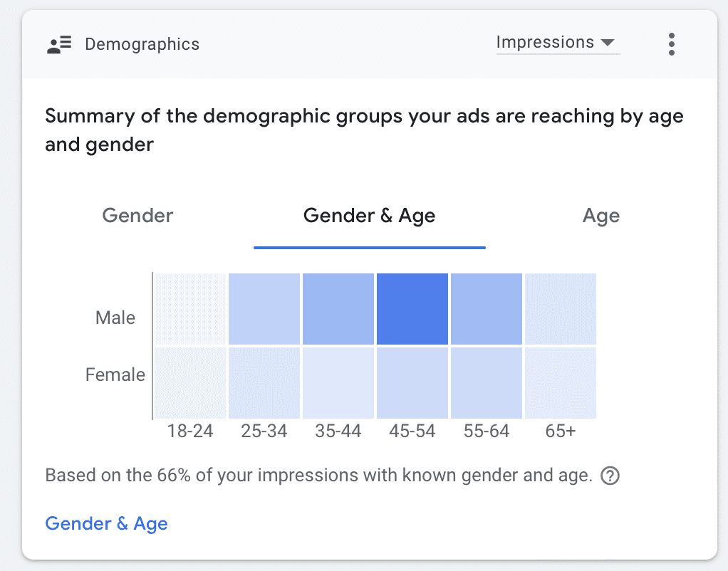Select the Gender & Age tab
The width and height of the screenshot is (728, 571).
[369, 216]
